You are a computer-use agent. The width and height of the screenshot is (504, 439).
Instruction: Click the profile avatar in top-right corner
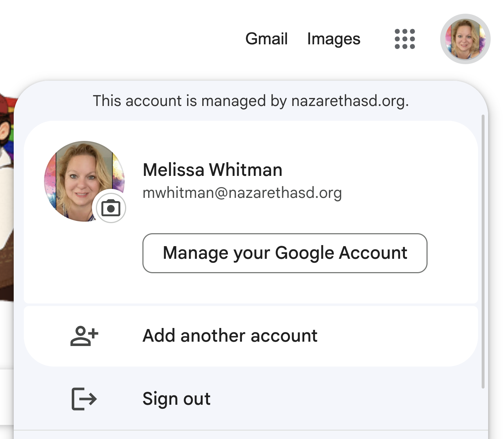tap(465, 39)
